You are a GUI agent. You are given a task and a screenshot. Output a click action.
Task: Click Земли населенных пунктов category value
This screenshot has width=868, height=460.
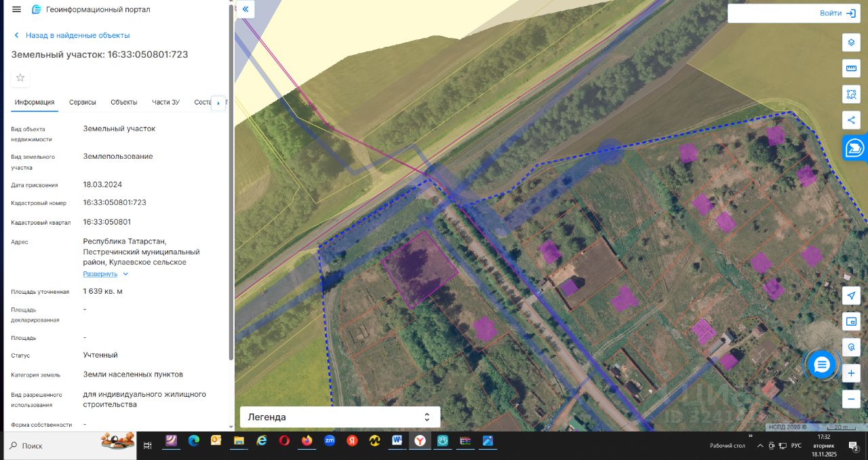pyautogui.click(x=133, y=375)
